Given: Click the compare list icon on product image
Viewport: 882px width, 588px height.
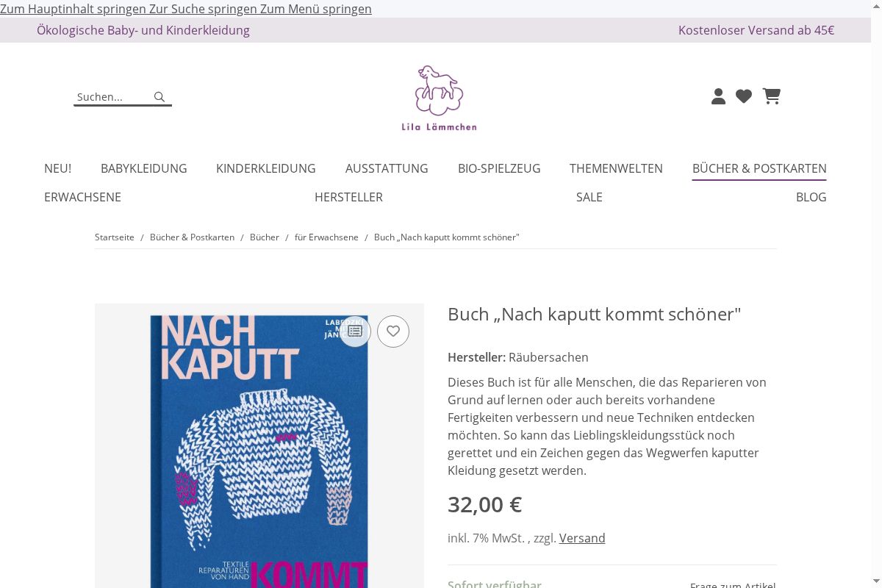Looking at the screenshot, I should click(355, 331).
